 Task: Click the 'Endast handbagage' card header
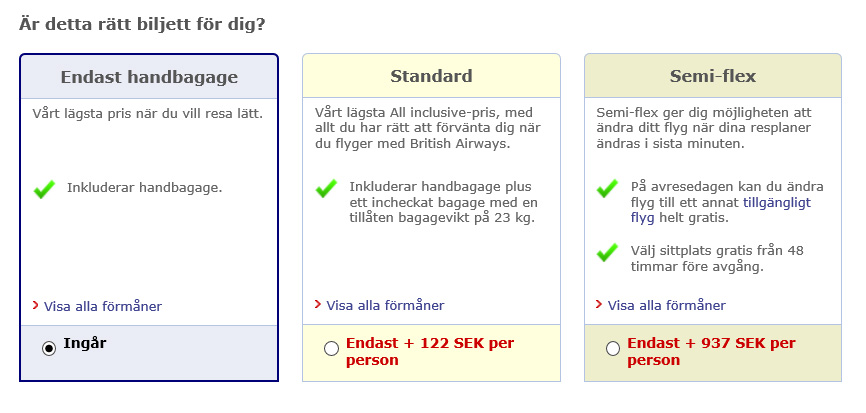(149, 77)
